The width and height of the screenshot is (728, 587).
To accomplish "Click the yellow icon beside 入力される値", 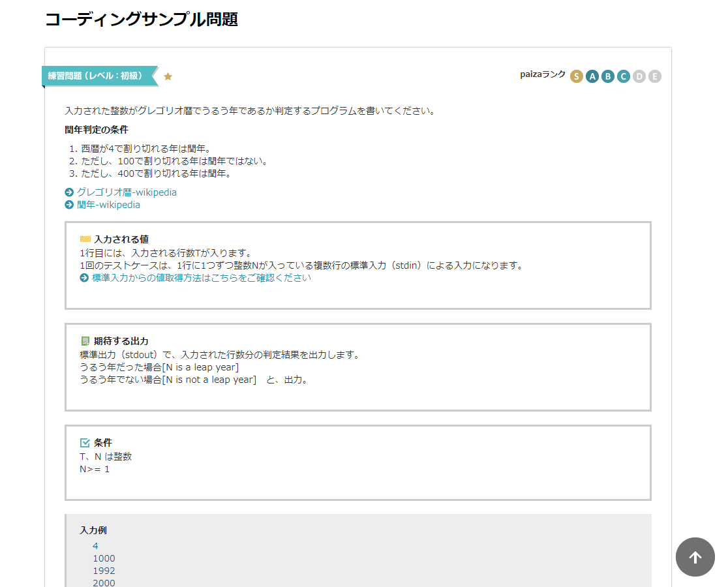I will point(85,239).
